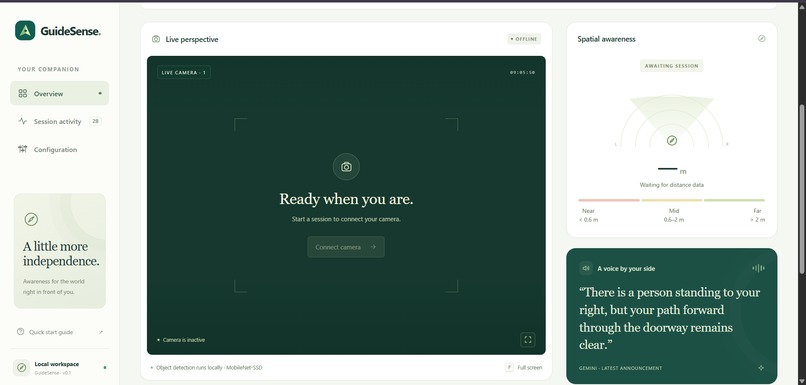
Task: Click the 'Far > 2 m' range label
Action: click(x=757, y=215)
